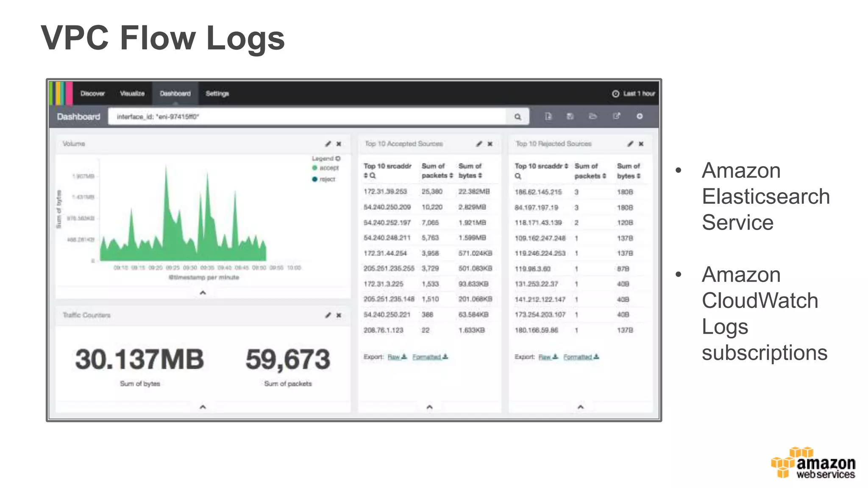Toggle the accept series in the legend

point(325,168)
